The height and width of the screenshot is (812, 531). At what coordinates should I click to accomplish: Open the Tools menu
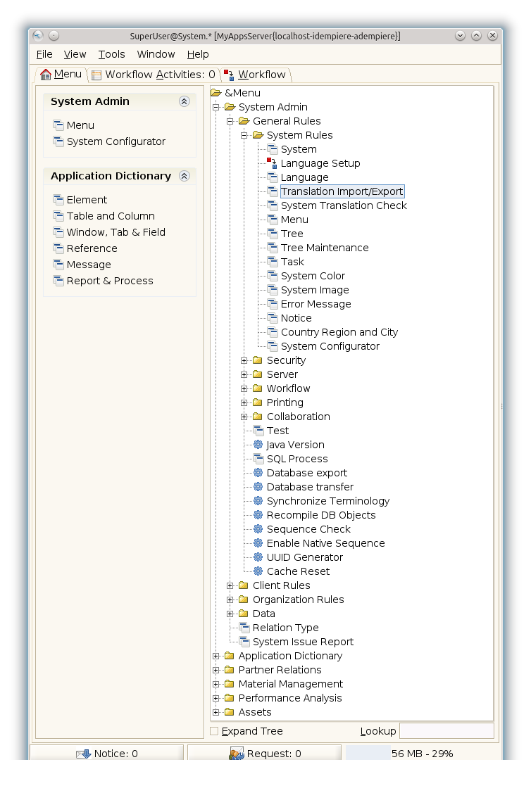[111, 54]
